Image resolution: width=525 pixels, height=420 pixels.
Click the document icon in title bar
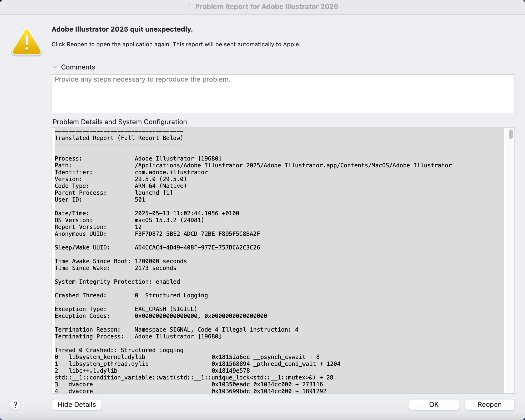(189, 6)
